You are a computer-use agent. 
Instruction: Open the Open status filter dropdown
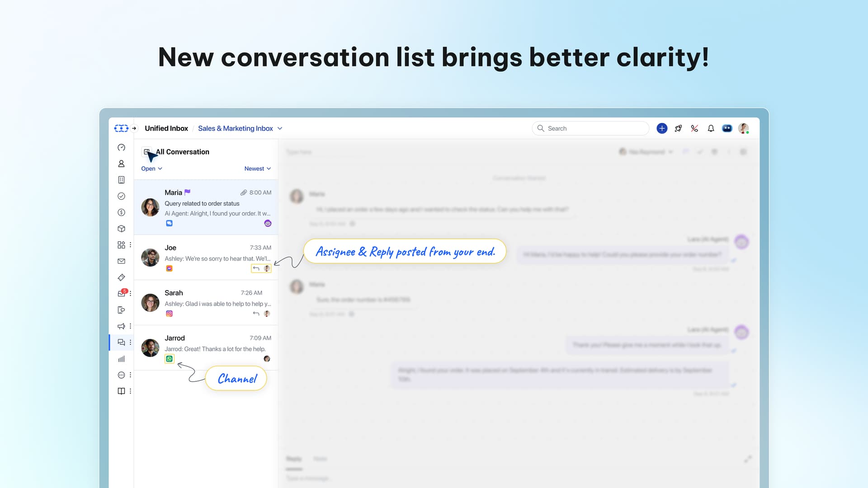coord(151,169)
